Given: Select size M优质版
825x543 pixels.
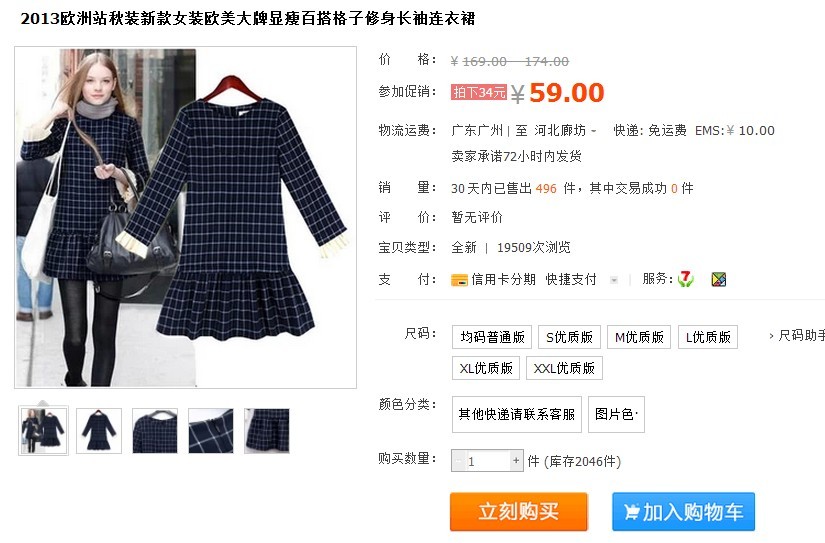Looking at the screenshot, I should point(639,337).
